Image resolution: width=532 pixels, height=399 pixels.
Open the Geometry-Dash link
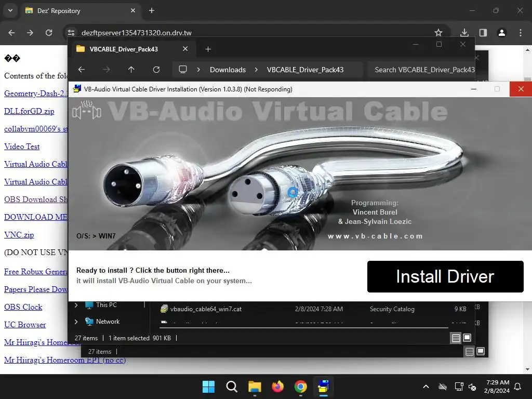coord(36,94)
